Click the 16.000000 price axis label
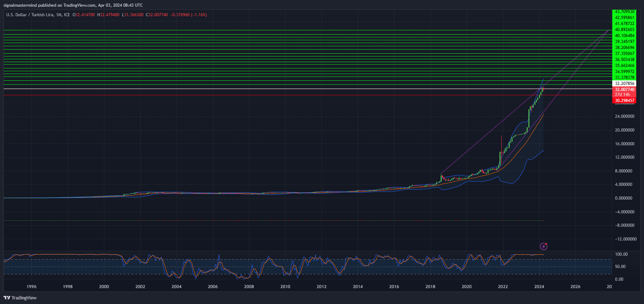Screen dimensions: 644x304 pos(625,144)
